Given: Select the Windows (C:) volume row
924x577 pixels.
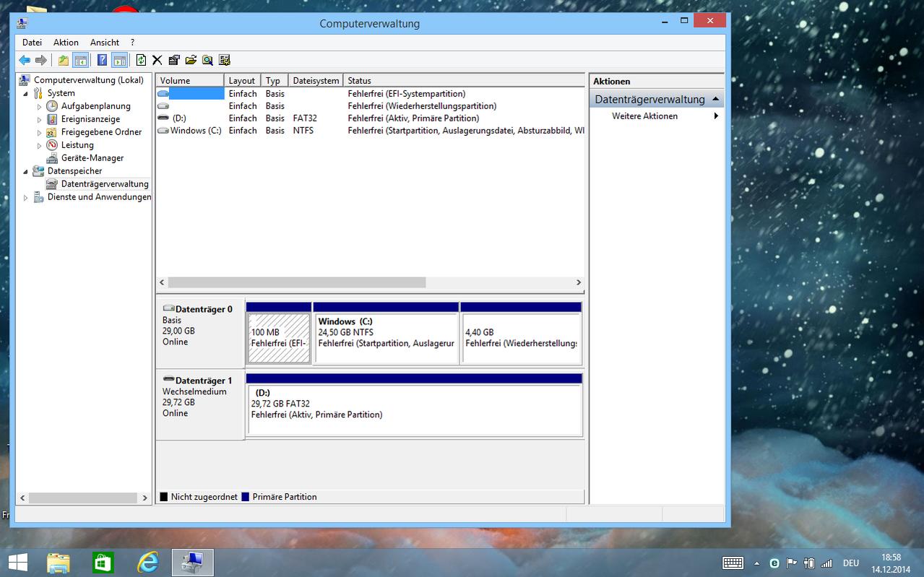Looking at the screenshot, I should [x=370, y=131].
